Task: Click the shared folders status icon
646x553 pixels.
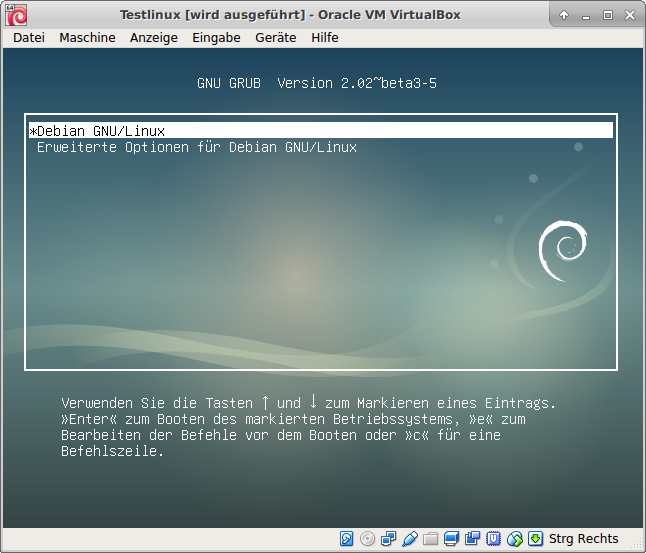Action: point(431,539)
